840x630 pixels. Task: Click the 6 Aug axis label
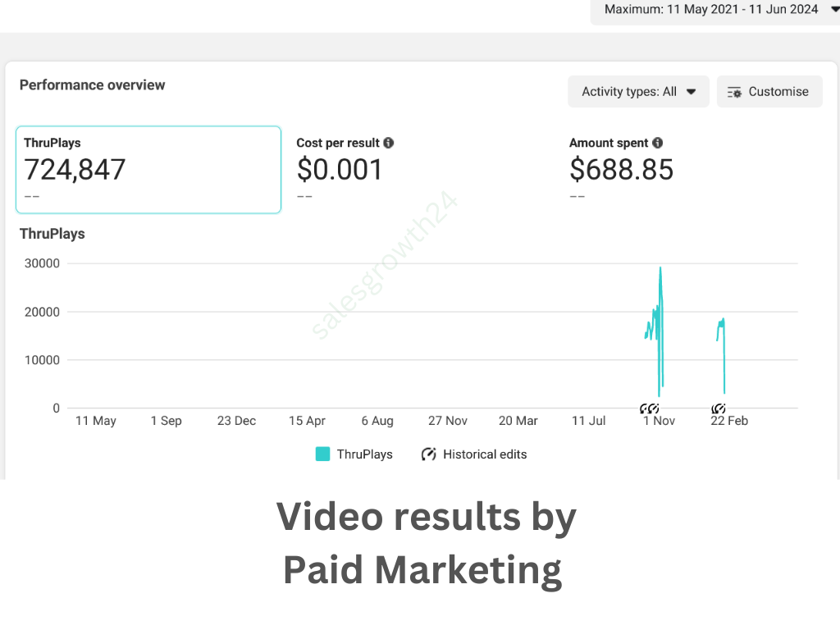[377, 421]
